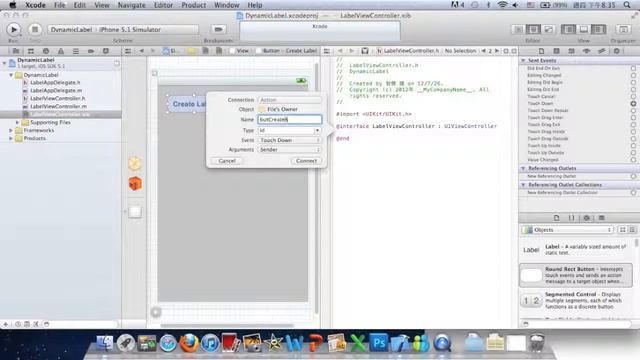Viewport: 640px width, 360px height.
Task: Click the New Referencing Outlet circle
Action: point(633,176)
